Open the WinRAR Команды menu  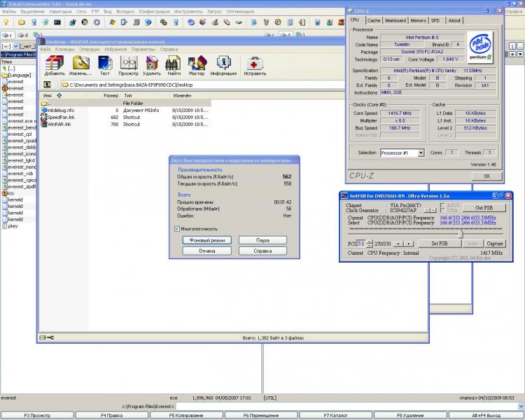pos(65,49)
